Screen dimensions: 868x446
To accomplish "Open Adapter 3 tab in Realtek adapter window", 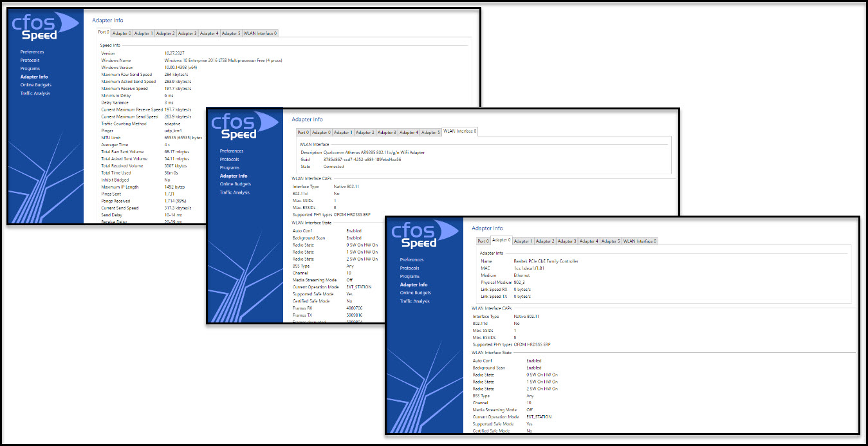I will point(567,241).
